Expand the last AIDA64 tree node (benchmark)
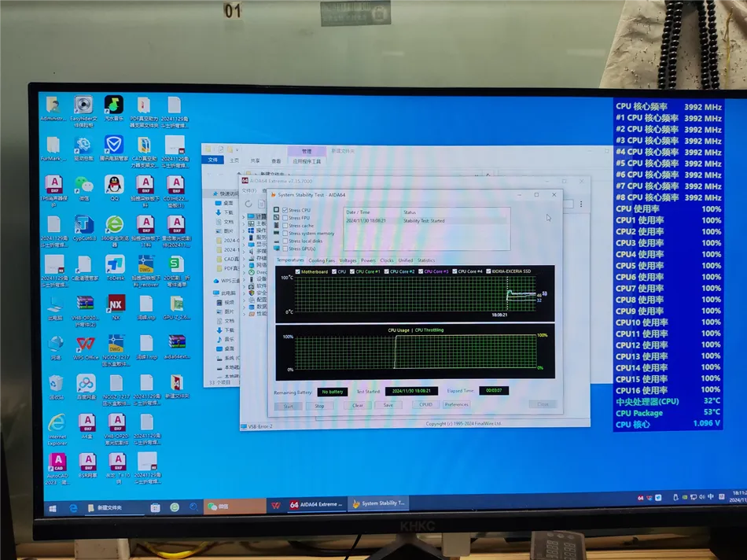747x560 pixels. click(244, 314)
